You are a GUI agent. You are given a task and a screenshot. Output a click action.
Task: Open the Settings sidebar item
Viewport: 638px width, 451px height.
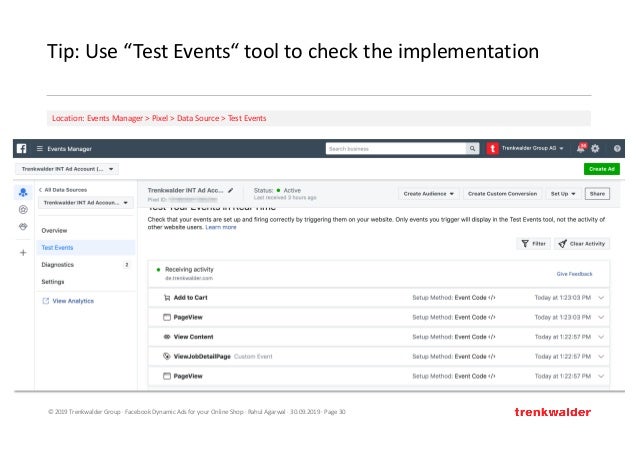coord(53,282)
